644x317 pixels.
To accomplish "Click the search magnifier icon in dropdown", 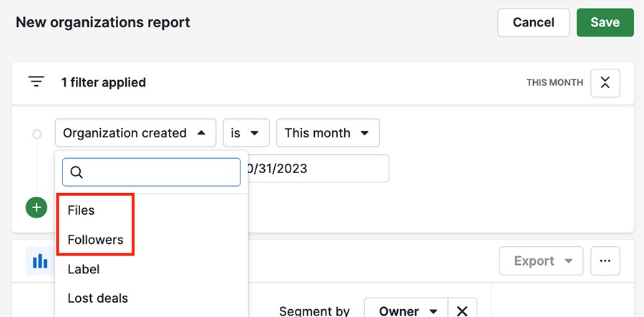I will pyautogui.click(x=77, y=172).
